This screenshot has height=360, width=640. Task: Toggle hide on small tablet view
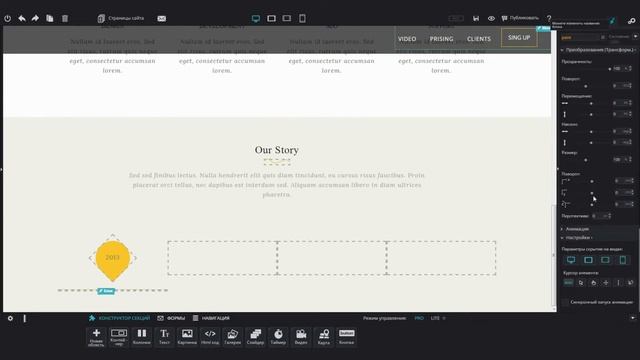tap(605, 260)
